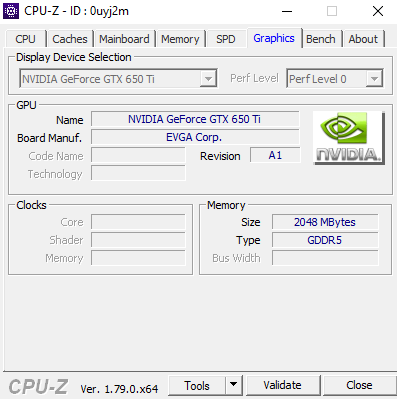Viewport: 397px width, 399px height.
Task: Click the GPU Name field value
Action: (x=195, y=119)
